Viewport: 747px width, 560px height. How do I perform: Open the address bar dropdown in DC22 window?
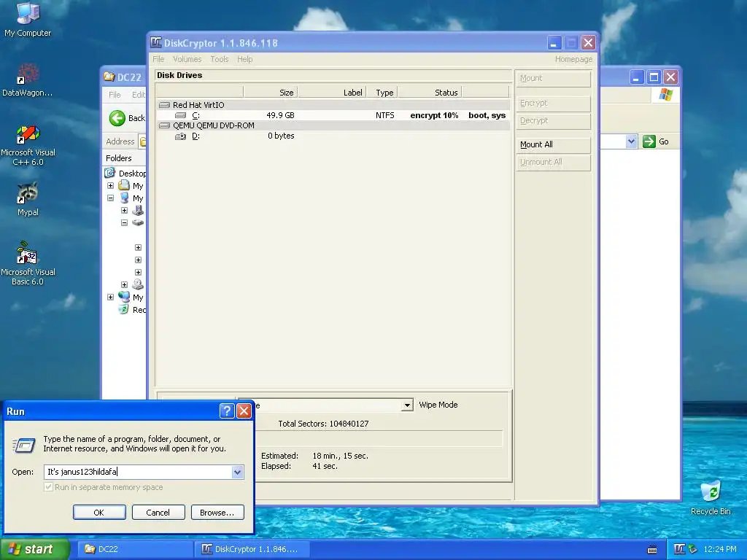(x=631, y=141)
